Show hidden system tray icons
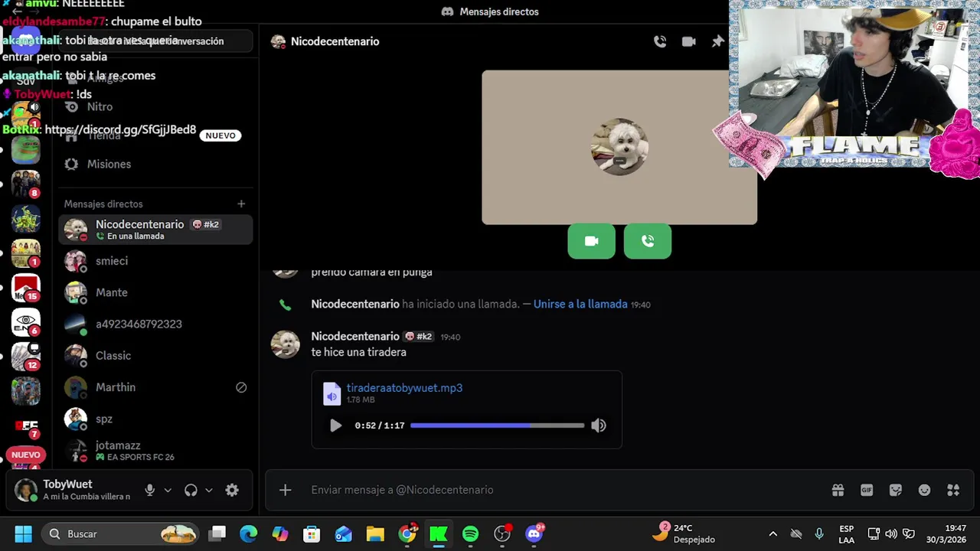This screenshot has height=551, width=980. [773, 533]
